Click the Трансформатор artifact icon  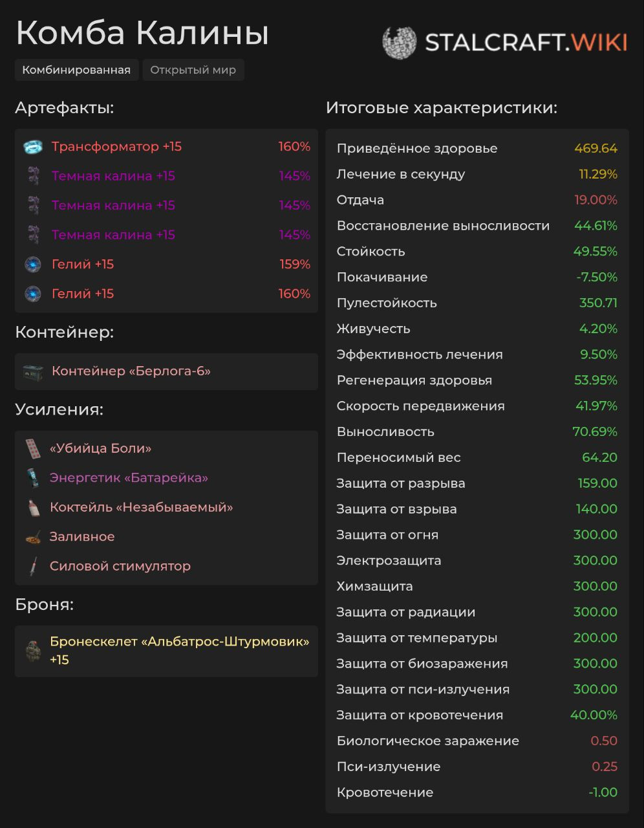33,147
